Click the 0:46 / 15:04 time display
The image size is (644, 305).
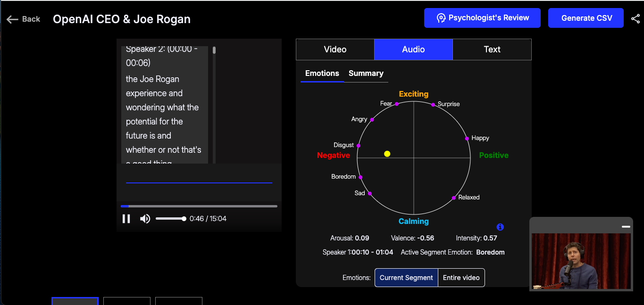208,219
